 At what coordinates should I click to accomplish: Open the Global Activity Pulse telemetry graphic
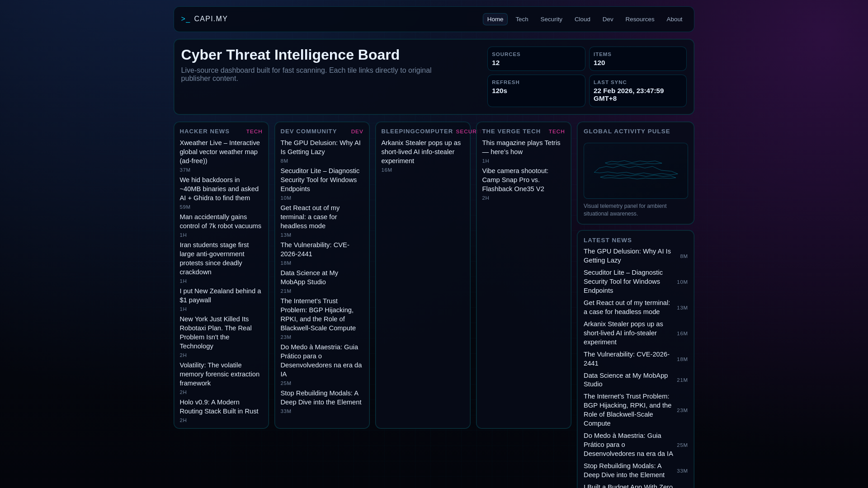tap(636, 171)
